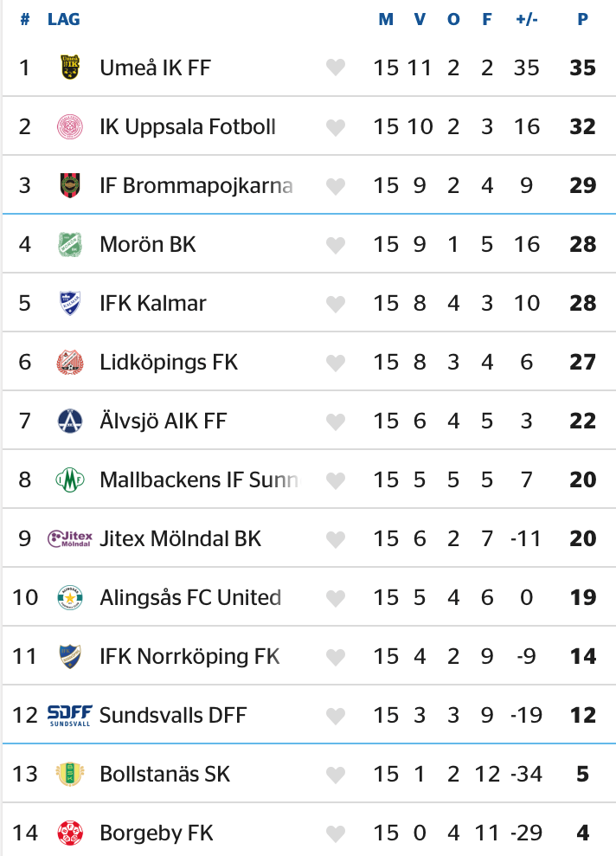Open Mallbackens IF Sunne team link

pos(199,479)
